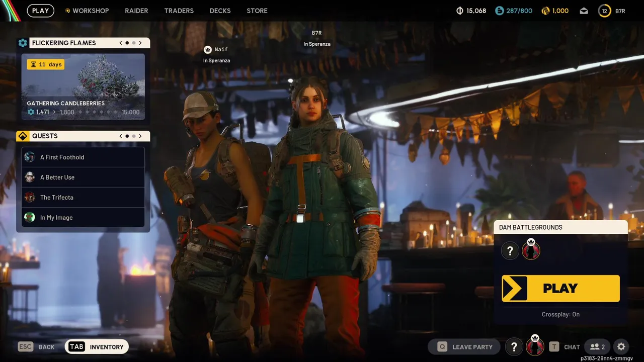The image size is (644, 362).
Task: Open the In My Image quest
Action: pyautogui.click(x=83, y=217)
